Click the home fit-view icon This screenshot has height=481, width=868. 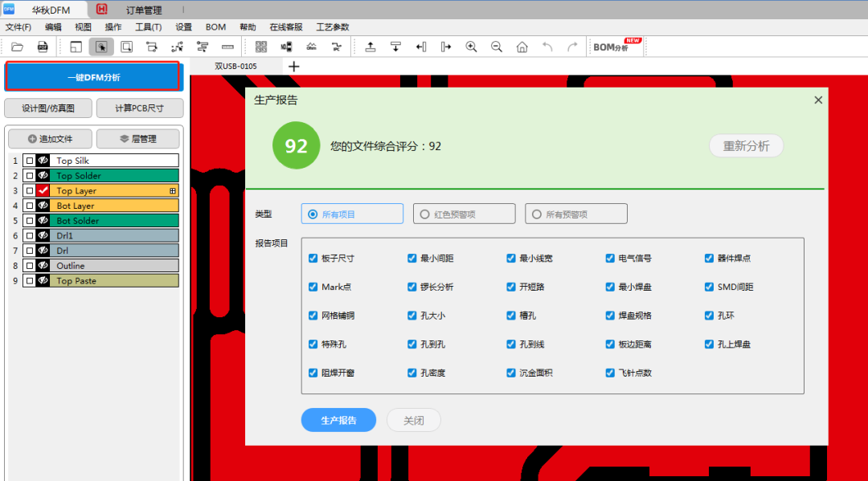click(x=522, y=47)
